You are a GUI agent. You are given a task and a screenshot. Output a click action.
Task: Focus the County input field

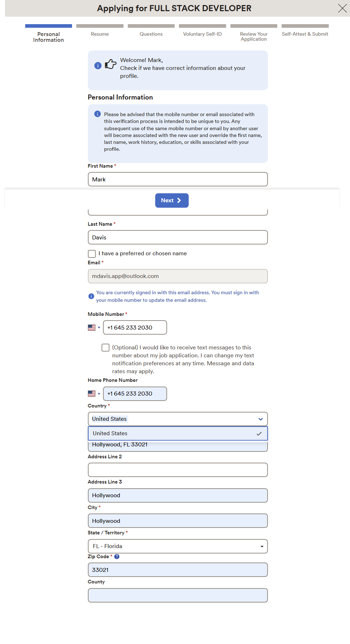pyautogui.click(x=178, y=595)
